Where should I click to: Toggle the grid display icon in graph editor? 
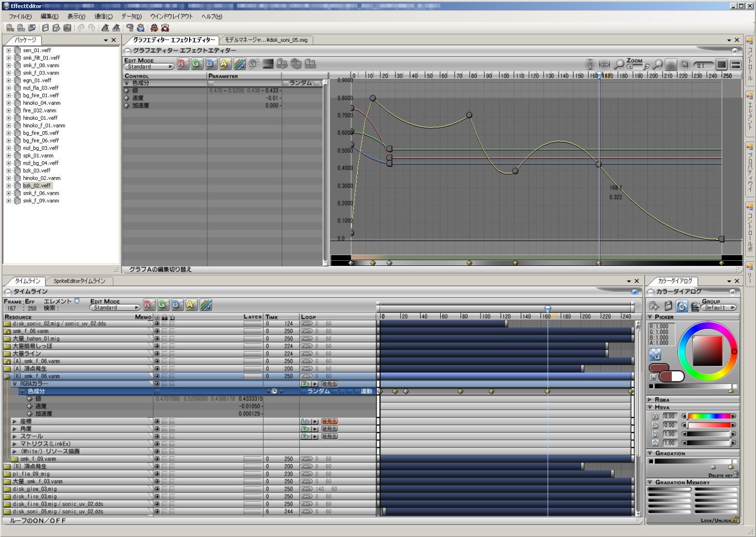click(x=671, y=64)
